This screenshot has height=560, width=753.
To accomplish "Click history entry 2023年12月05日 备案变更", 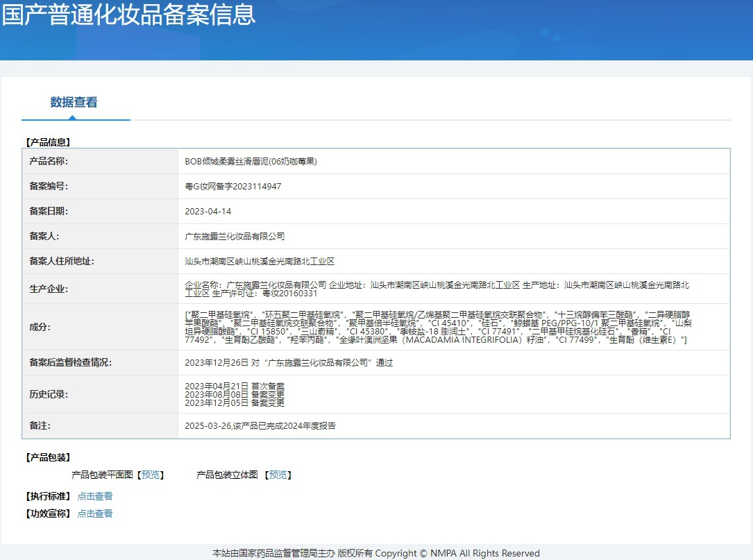I will 235,403.
